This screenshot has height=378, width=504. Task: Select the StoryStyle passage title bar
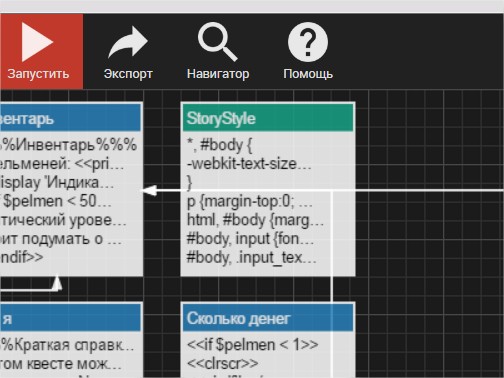coord(268,118)
